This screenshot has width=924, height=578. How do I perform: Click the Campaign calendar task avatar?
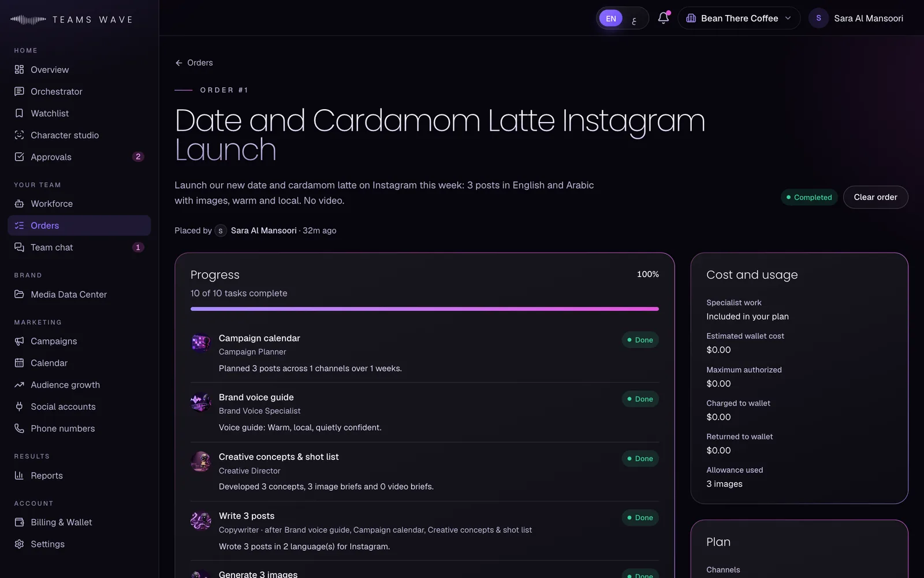tap(201, 343)
